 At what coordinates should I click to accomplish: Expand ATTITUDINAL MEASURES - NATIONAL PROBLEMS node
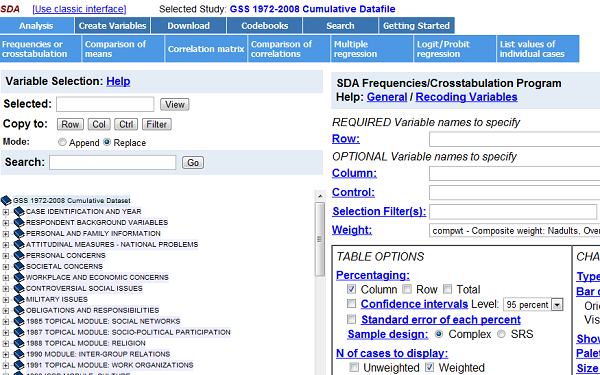(5, 245)
